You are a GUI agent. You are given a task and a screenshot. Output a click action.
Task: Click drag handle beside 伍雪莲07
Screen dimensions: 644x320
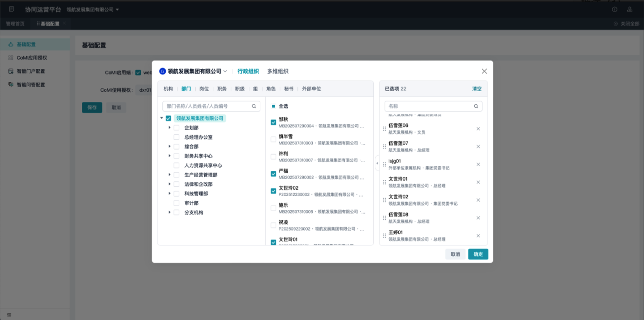coord(385,146)
